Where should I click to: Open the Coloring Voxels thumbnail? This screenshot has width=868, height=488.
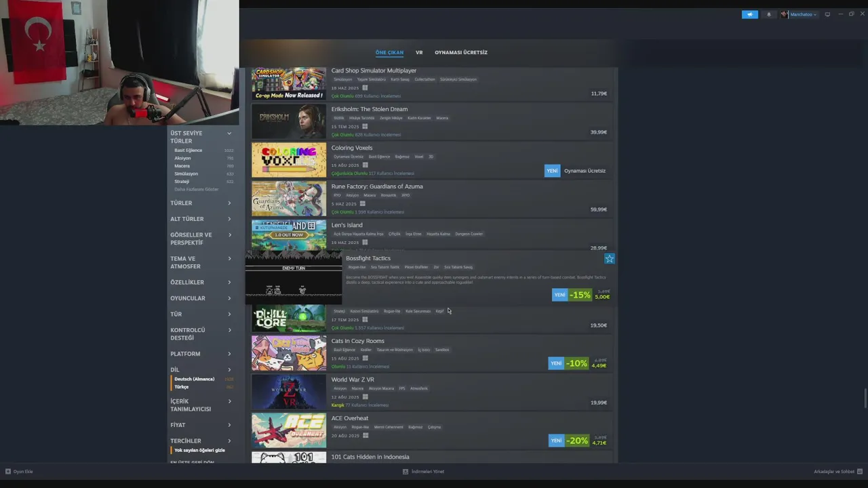[289, 160]
